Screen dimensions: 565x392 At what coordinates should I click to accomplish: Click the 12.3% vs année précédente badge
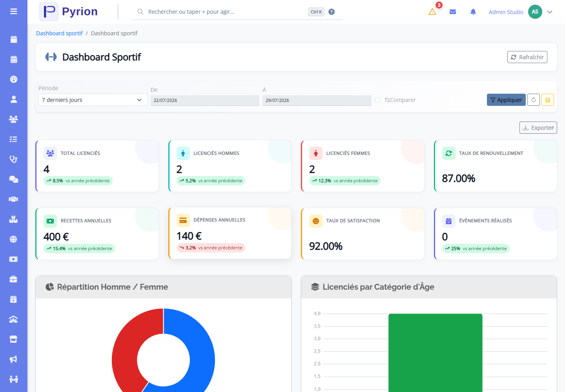(x=345, y=181)
